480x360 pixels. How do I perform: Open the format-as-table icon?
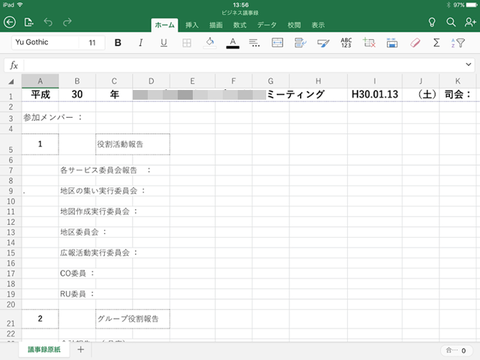click(300, 43)
